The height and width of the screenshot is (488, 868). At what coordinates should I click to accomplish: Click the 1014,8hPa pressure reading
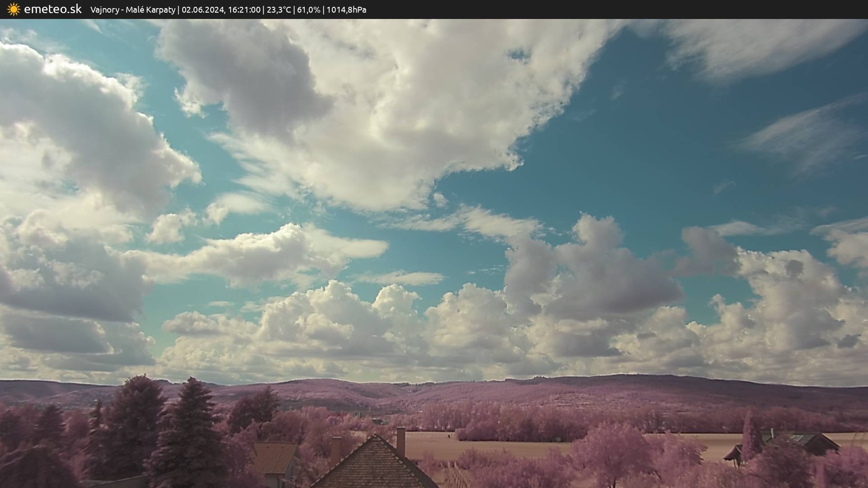click(x=346, y=9)
